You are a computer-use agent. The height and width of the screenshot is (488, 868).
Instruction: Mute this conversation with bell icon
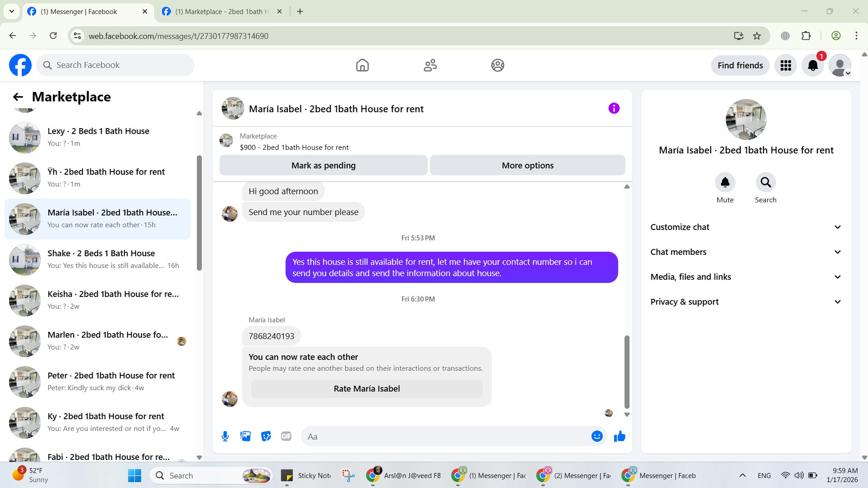click(725, 182)
